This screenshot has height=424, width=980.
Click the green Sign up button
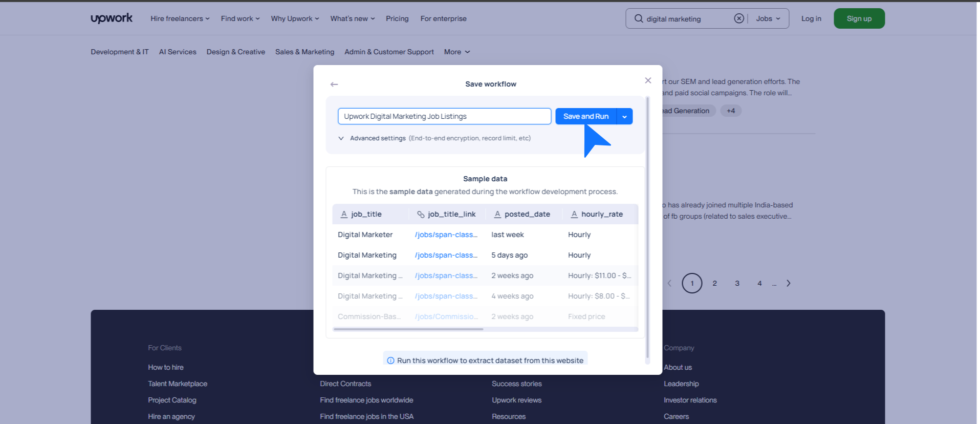pyautogui.click(x=859, y=18)
